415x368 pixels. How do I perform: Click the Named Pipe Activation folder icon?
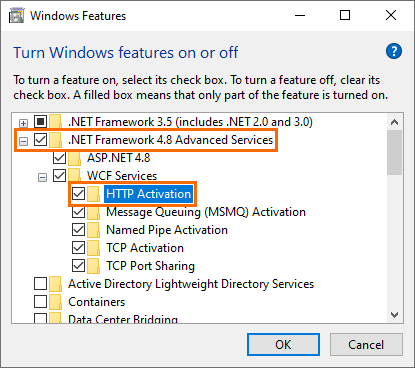point(94,230)
